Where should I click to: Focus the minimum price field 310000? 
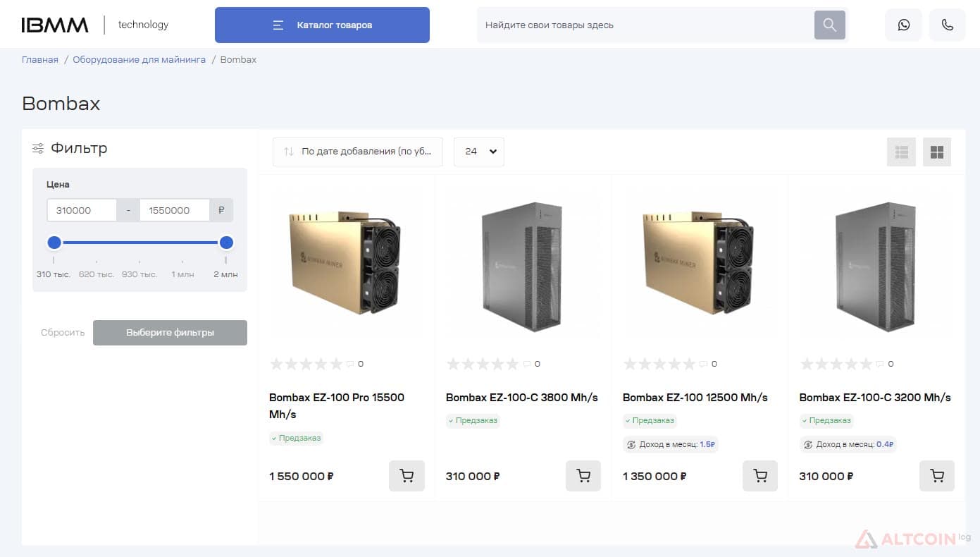(82, 210)
